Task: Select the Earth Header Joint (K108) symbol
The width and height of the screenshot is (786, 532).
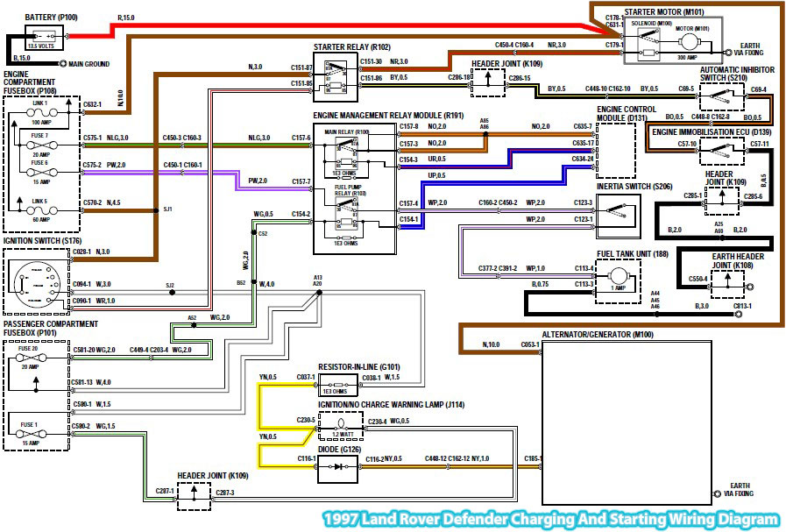Action: 728,284
